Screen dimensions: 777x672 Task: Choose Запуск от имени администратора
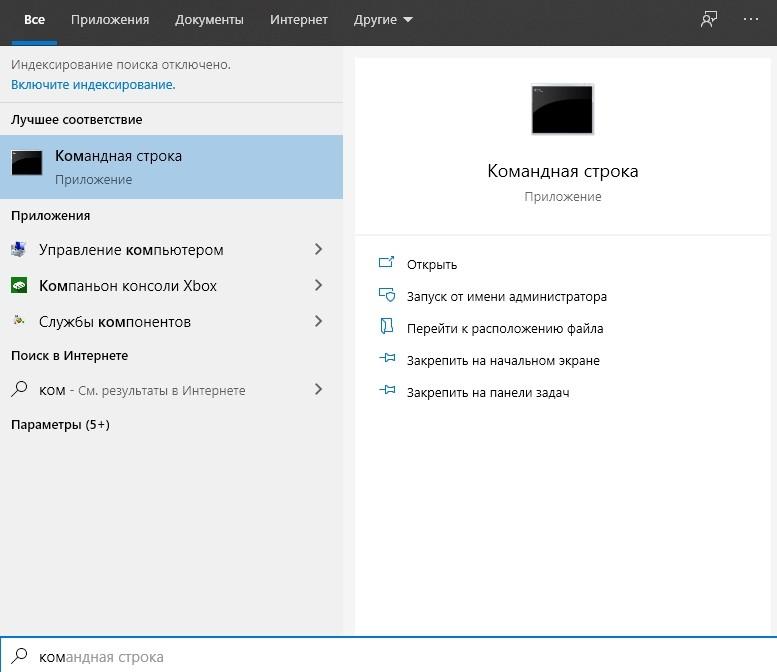[x=506, y=297]
